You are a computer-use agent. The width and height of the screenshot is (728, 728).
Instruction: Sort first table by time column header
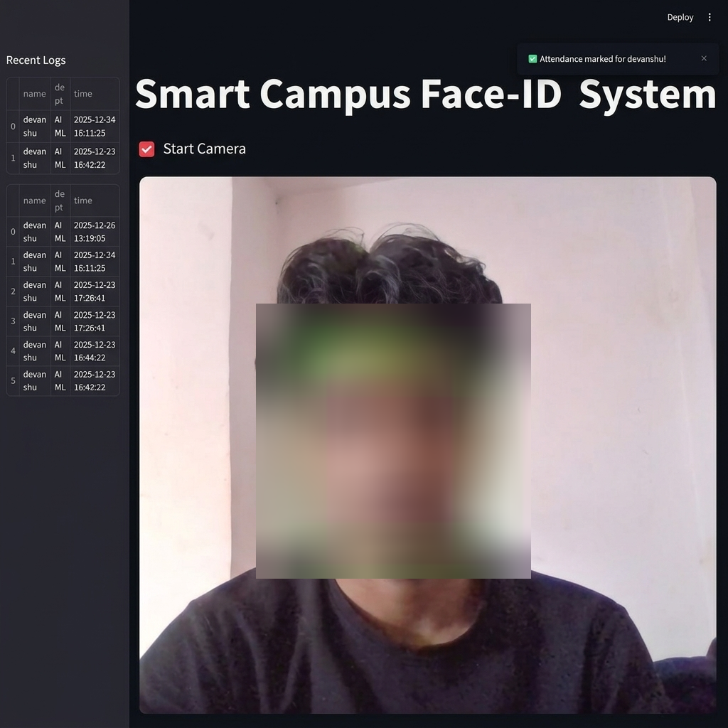95,94
